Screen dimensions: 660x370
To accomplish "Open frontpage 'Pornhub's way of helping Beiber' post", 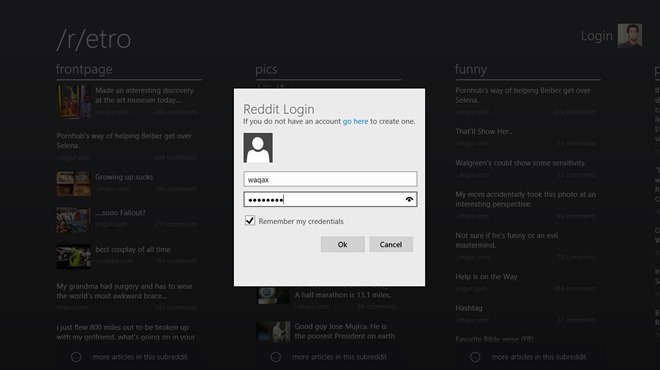I will pos(124,141).
